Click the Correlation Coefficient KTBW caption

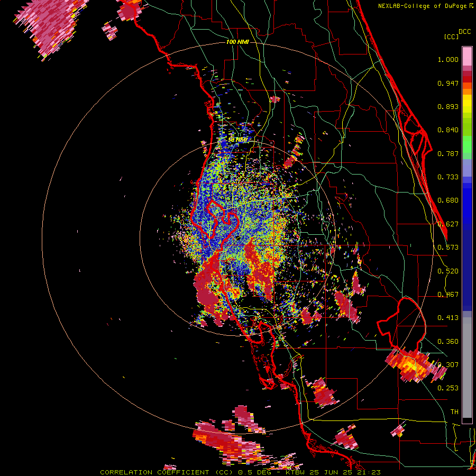point(240,472)
